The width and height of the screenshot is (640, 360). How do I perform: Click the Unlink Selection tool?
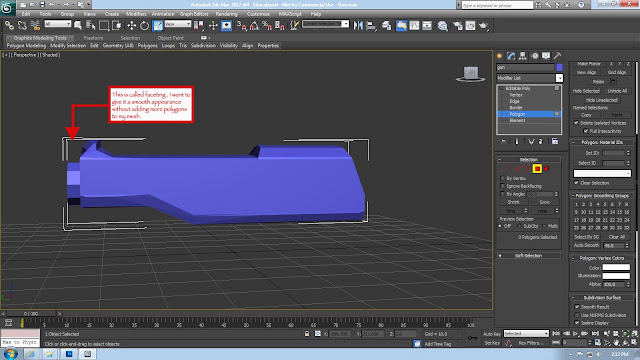pos(22,26)
